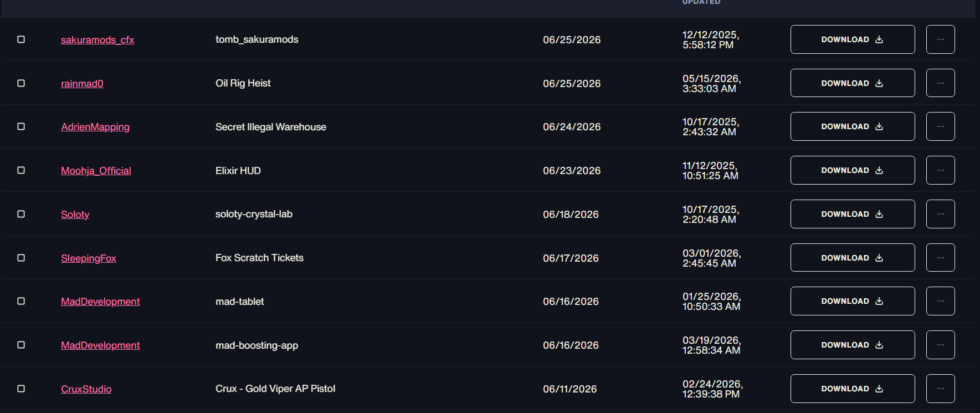
Task: Open the CruxStudio creator link
Action: (86, 389)
